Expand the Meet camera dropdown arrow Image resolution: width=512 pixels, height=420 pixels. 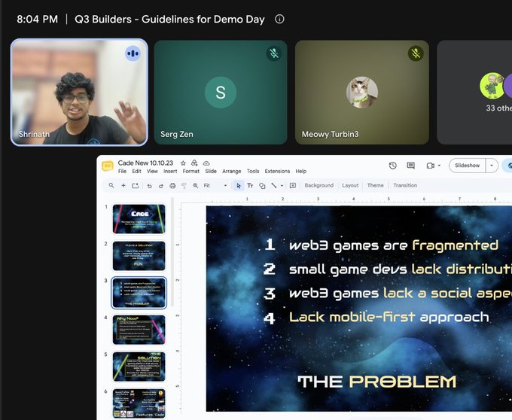point(439,166)
